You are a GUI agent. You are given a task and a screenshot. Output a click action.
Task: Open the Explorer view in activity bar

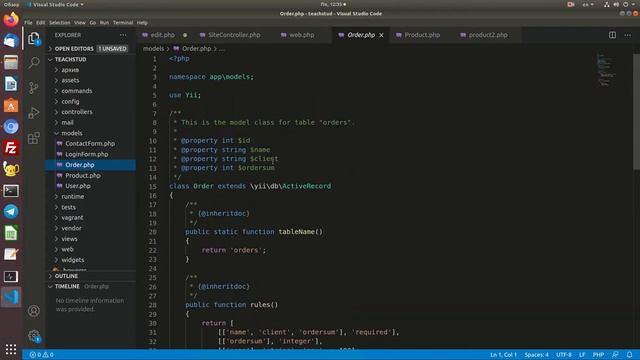point(34,38)
